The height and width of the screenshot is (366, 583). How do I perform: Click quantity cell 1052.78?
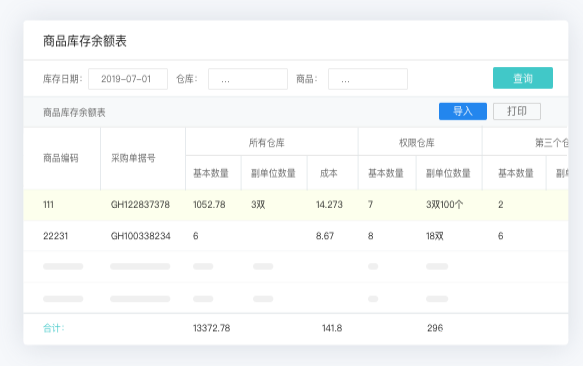[209, 205]
